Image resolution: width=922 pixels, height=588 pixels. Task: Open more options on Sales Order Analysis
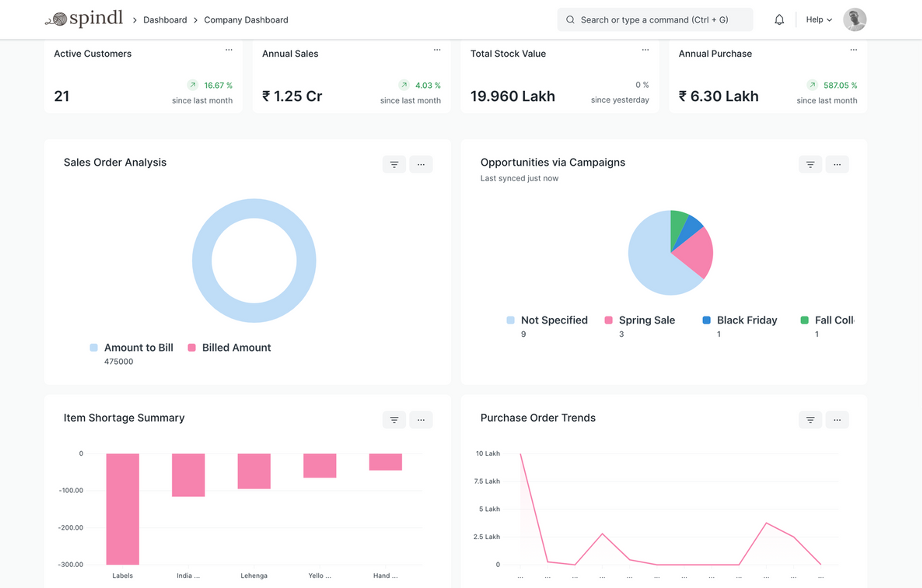pos(421,164)
